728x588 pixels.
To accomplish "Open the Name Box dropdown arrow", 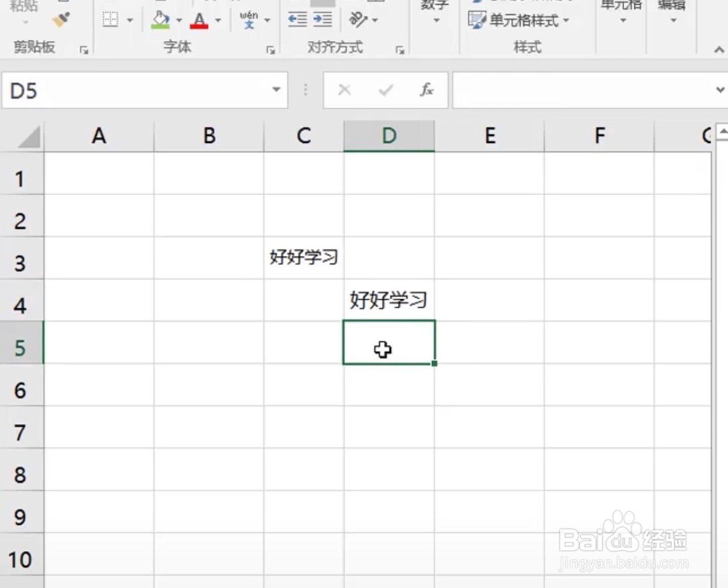I will 275,90.
